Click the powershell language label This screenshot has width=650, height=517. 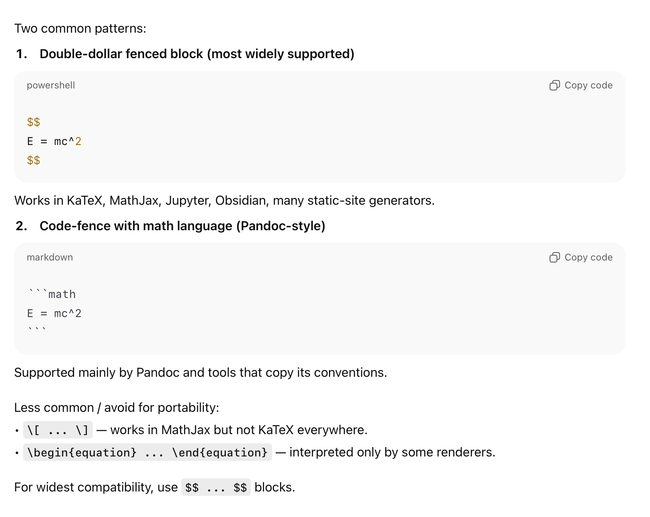(x=51, y=86)
